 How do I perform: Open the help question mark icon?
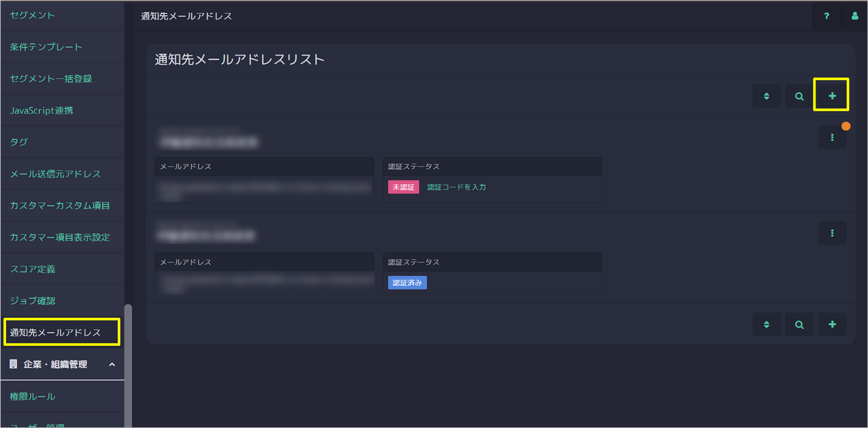(827, 16)
